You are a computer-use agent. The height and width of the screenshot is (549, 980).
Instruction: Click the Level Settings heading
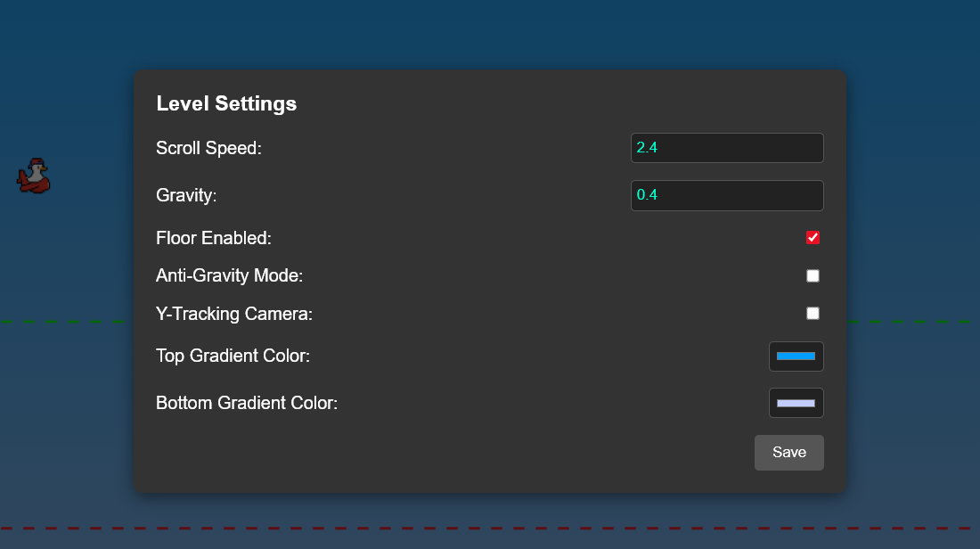pos(226,103)
